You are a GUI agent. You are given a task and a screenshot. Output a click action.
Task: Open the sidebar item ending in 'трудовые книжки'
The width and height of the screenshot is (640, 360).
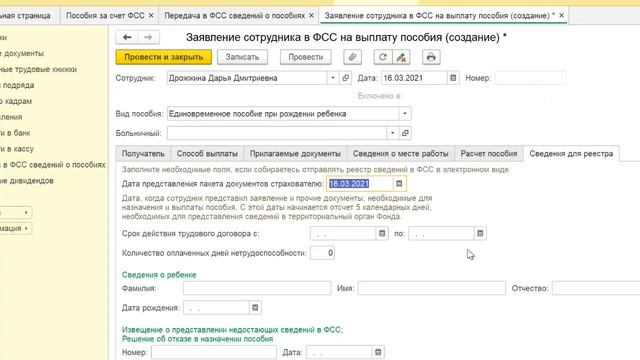[38, 69]
